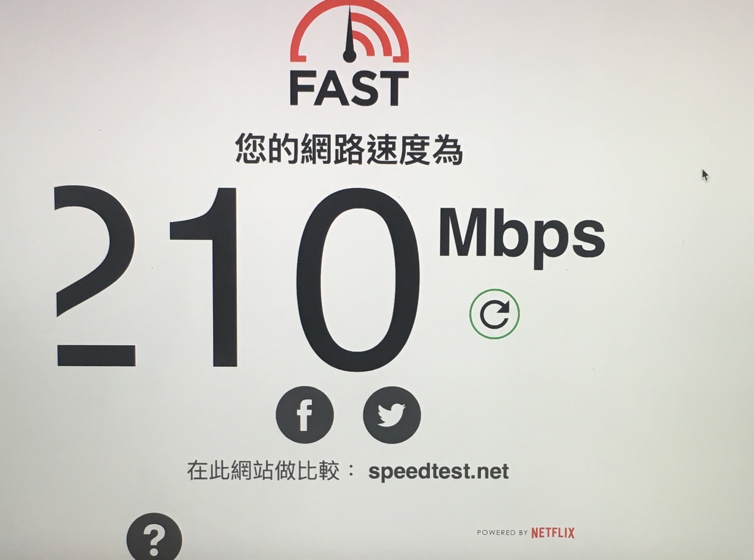Click the green circular refresh speed test icon

[x=494, y=314]
